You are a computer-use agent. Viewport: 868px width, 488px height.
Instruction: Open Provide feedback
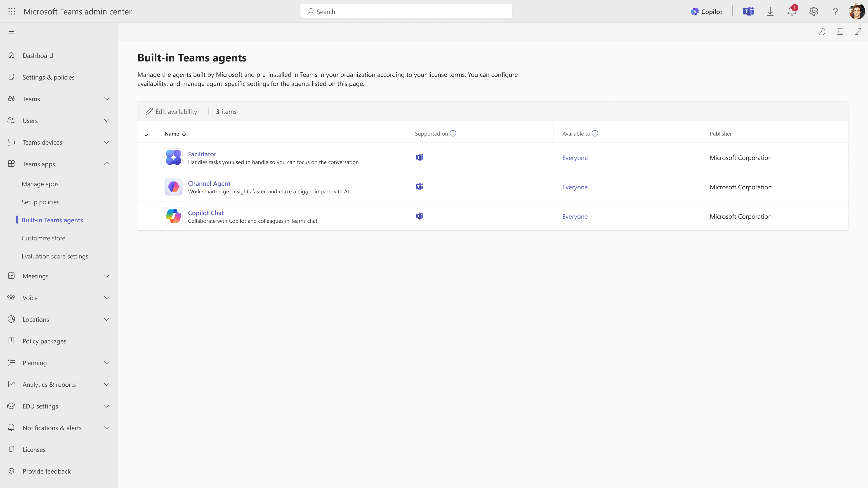[47, 471]
